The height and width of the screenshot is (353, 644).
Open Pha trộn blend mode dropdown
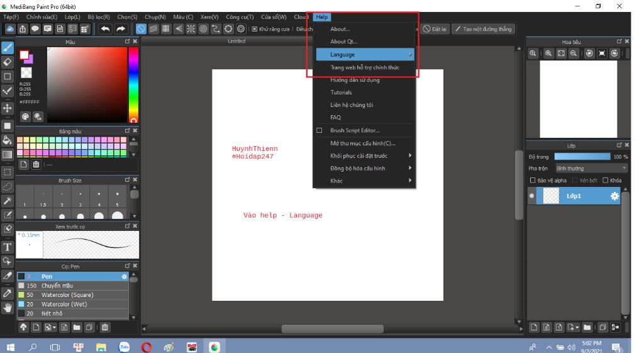[x=591, y=169]
